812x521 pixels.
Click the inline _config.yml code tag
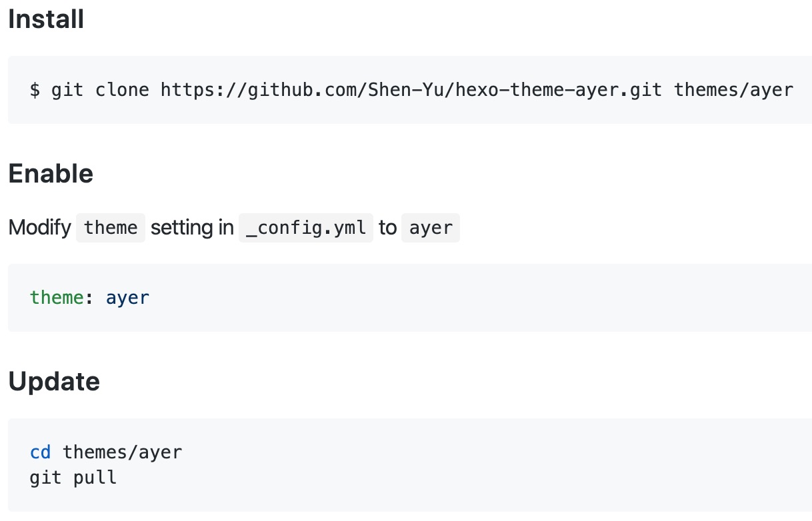306,228
